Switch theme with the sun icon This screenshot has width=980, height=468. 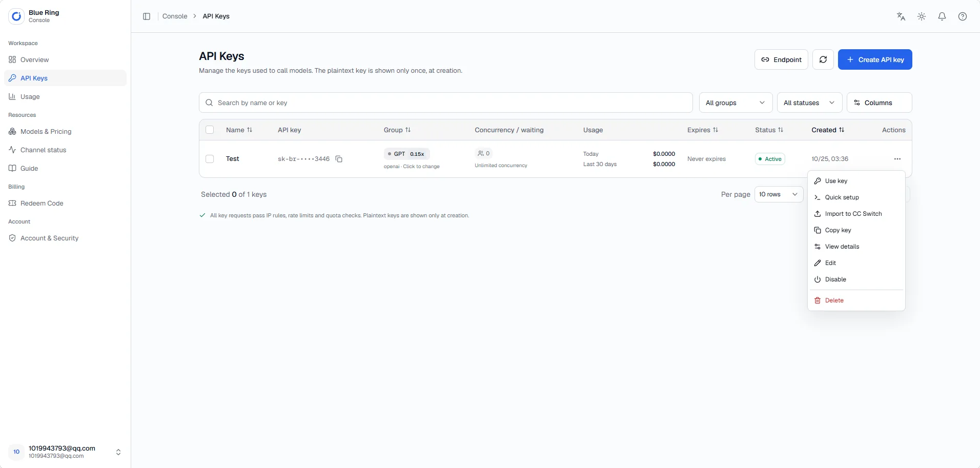(x=922, y=16)
